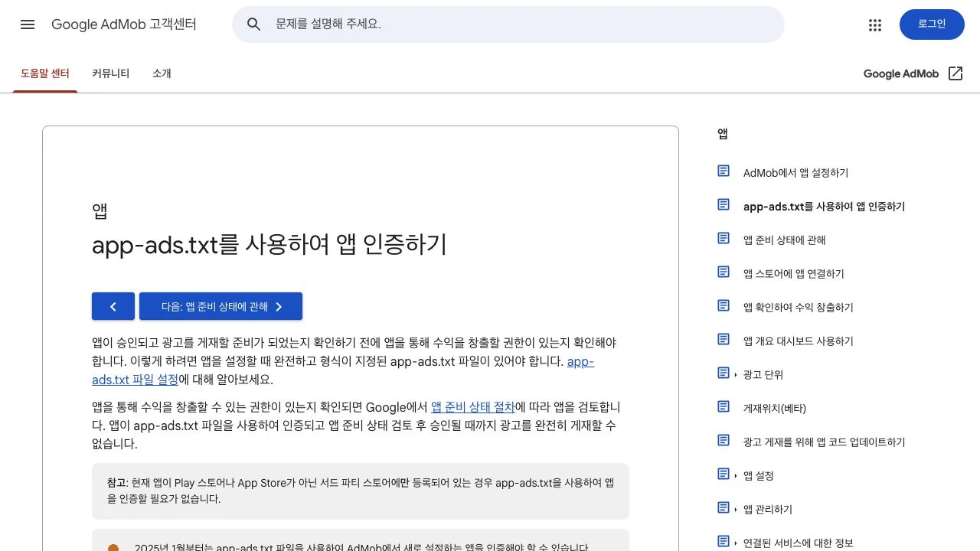This screenshot has width=980, height=551.
Task: Expand 연결된 서비스에 대한 정보 section
Action: [x=798, y=543]
